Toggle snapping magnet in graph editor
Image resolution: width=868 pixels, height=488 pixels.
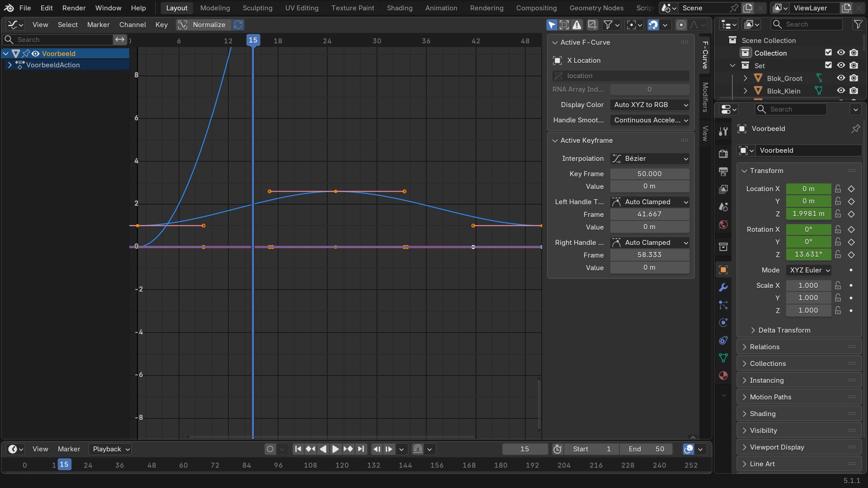[x=653, y=25]
